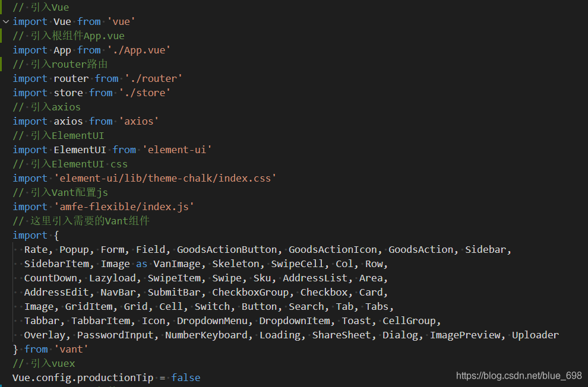Click the theme-chalk index.css import path

tap(165, 178)
